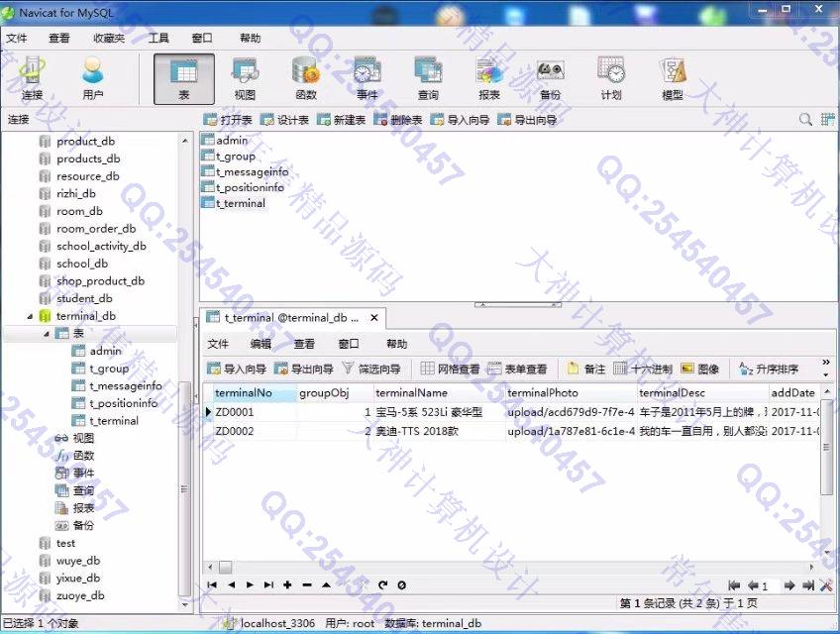Select school_activity_db in the connection tree
The width and height of the screenshot is (840, 634).
(93, 247)
